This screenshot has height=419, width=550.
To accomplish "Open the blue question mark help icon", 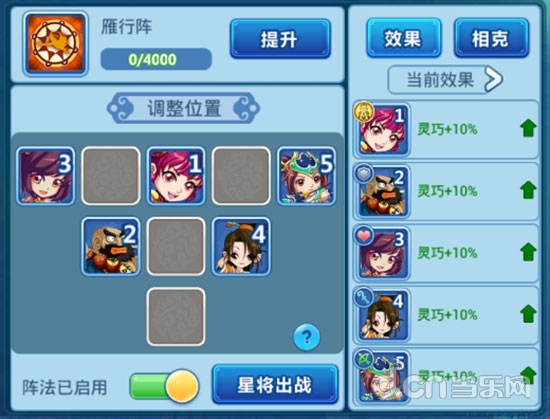I will [x=307, y=337].
